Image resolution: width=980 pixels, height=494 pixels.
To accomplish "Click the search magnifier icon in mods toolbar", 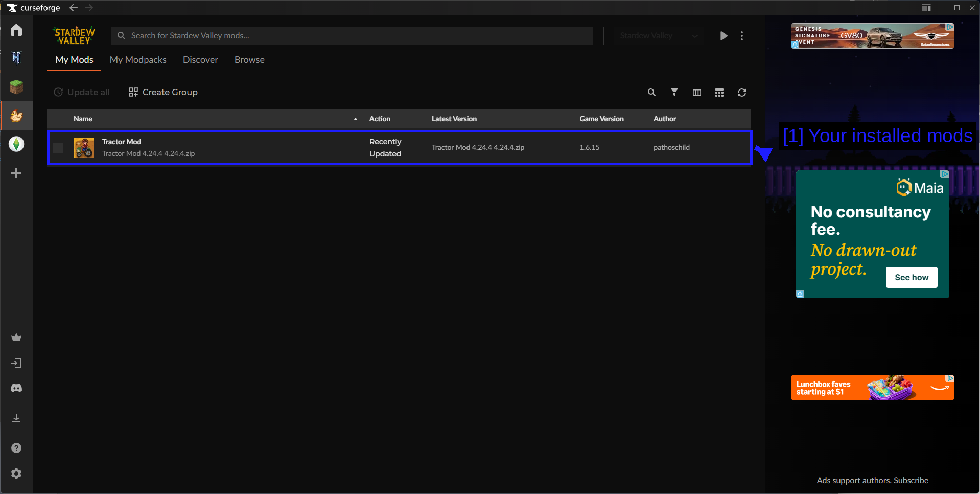I will (x=651, y=93).
